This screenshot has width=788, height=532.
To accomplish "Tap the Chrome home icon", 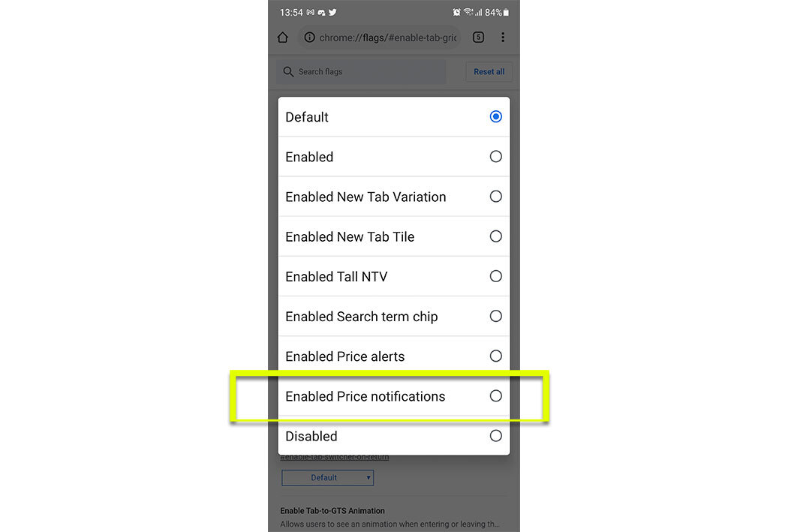I will click(282, 38).
